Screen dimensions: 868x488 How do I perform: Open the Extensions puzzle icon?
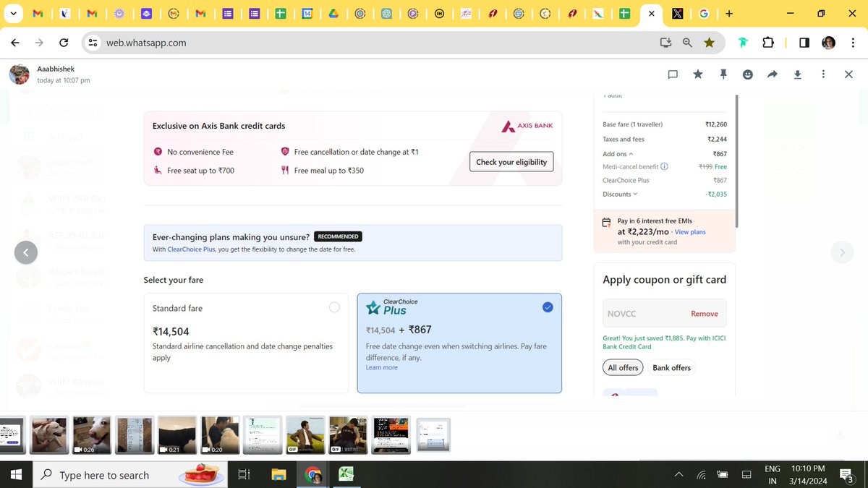(x=768, y=43)
